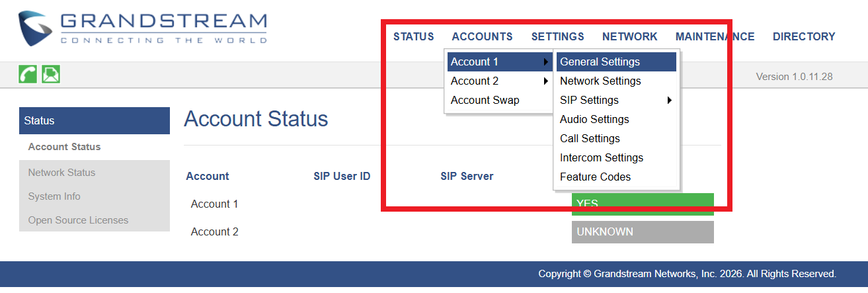868x293 pixels.
Task: Click the Account 2 table row label
Action: click(x=215, y=231)
